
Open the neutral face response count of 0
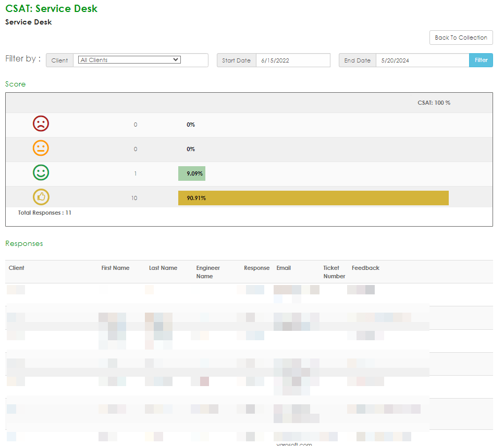click(x=136, y=149)
